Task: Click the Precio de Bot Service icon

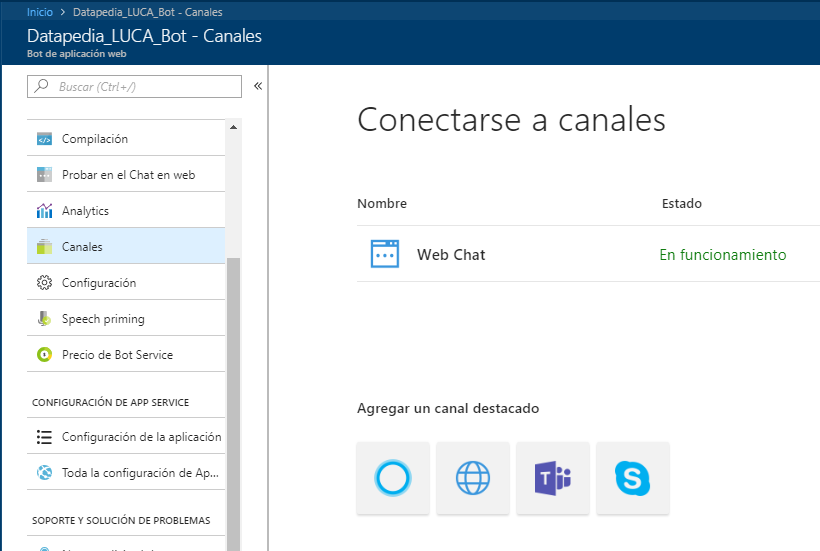Action: click(x=44, y=355)
